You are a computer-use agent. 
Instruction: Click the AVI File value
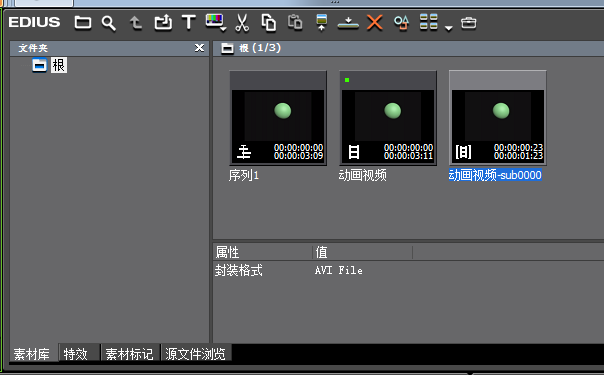(x=339, y=270)
